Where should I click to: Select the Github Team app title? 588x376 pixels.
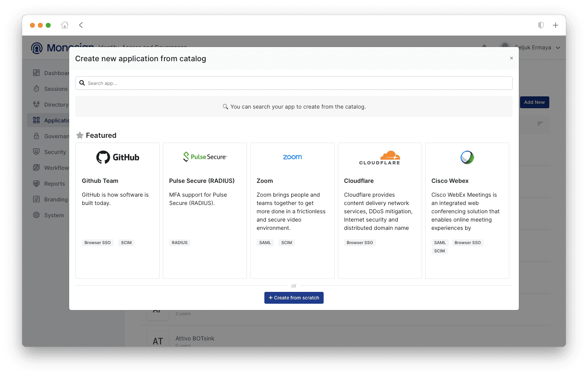tap(100, 181)
